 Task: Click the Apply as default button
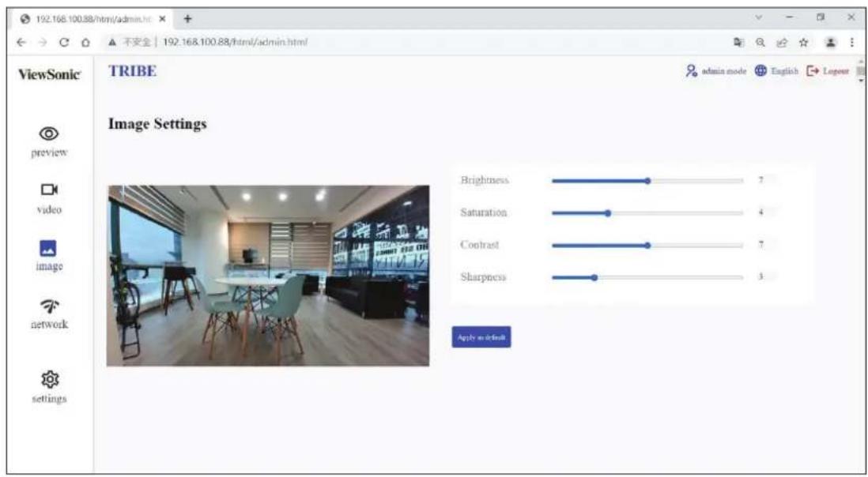click(x=481, y=336)
